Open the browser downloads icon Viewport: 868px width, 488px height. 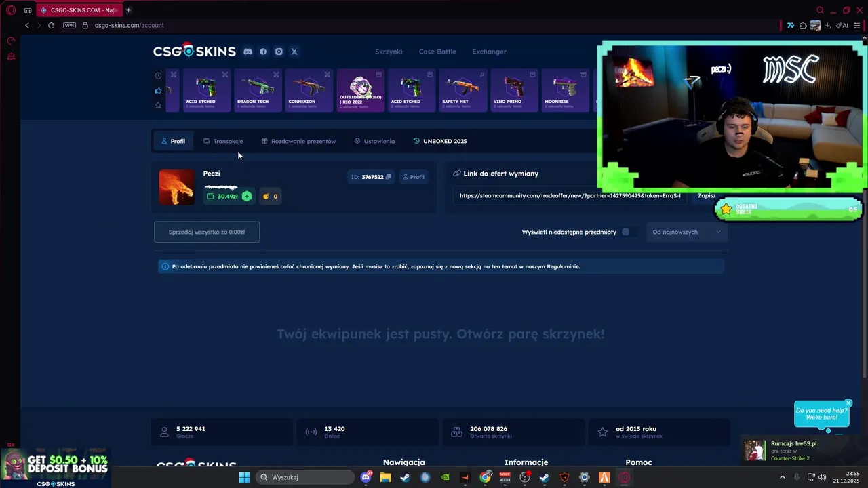point(827,25)
